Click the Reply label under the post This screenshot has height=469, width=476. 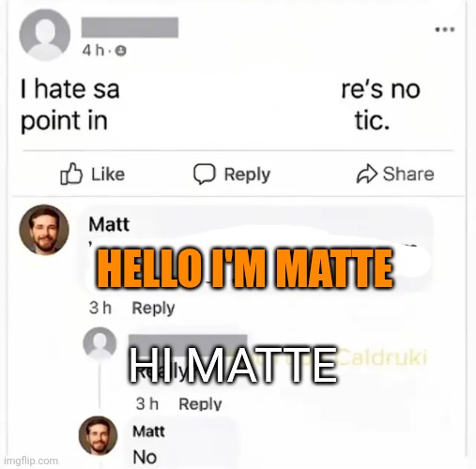(x=247, y=174)
